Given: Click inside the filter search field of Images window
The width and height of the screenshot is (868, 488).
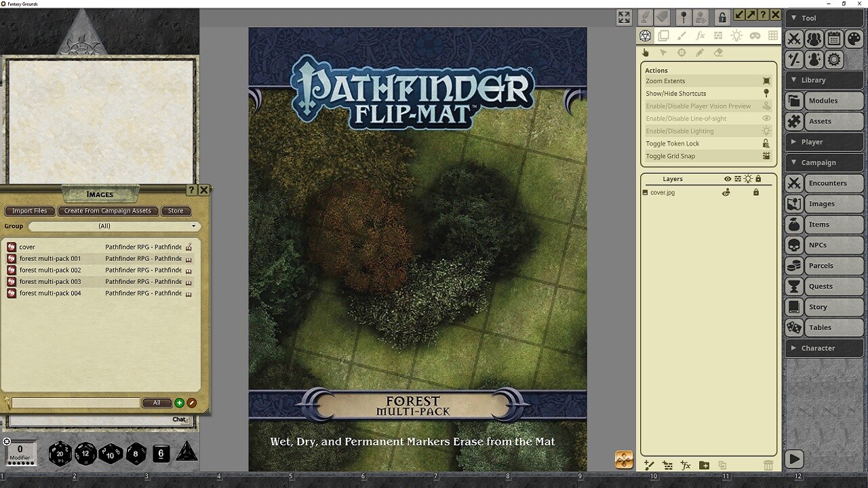Looking at the screenshot, I should [75, 403].
